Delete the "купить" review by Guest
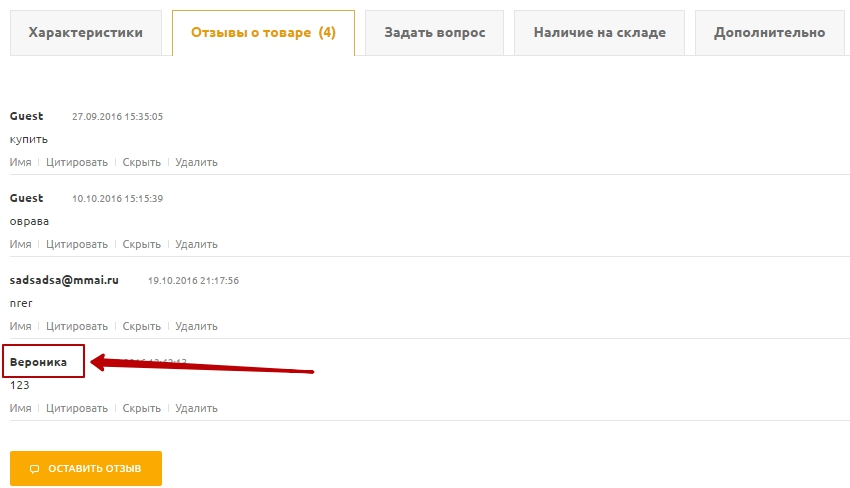 click(196, 162)
